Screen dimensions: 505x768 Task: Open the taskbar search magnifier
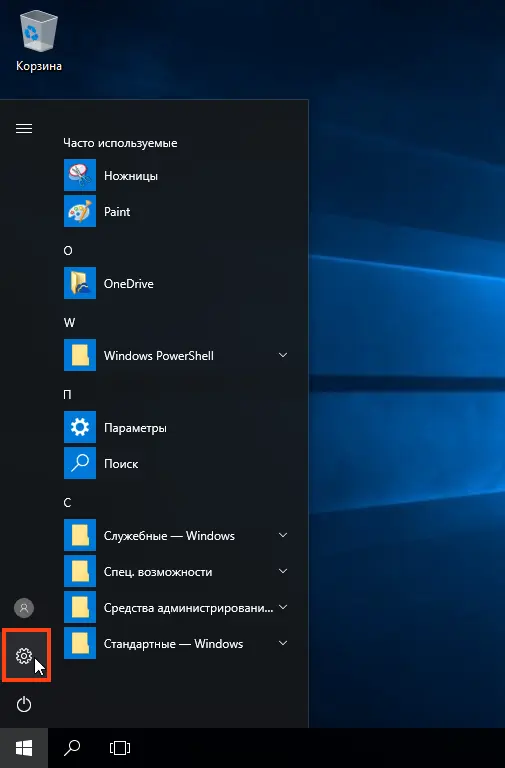pos(72,748)
